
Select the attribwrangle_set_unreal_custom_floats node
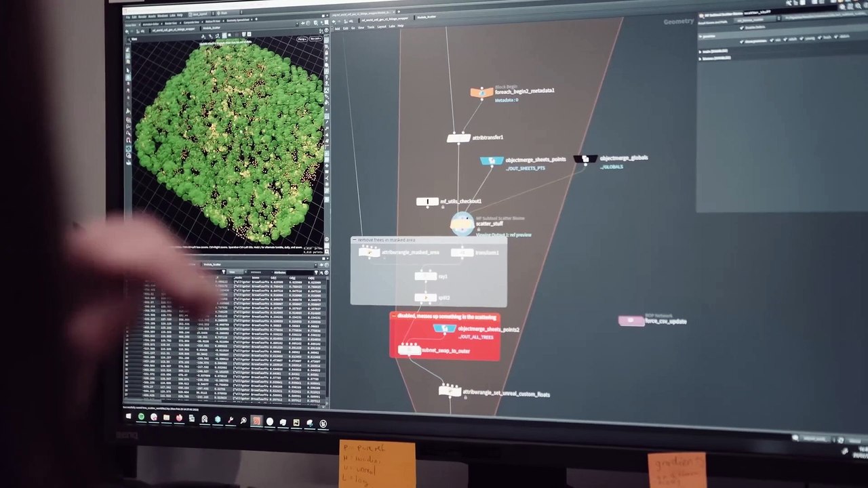point(450,390)
